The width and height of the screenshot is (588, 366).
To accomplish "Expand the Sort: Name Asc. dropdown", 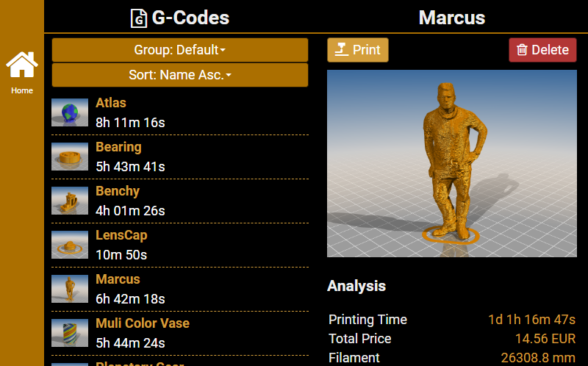I will tap(180, 75).
